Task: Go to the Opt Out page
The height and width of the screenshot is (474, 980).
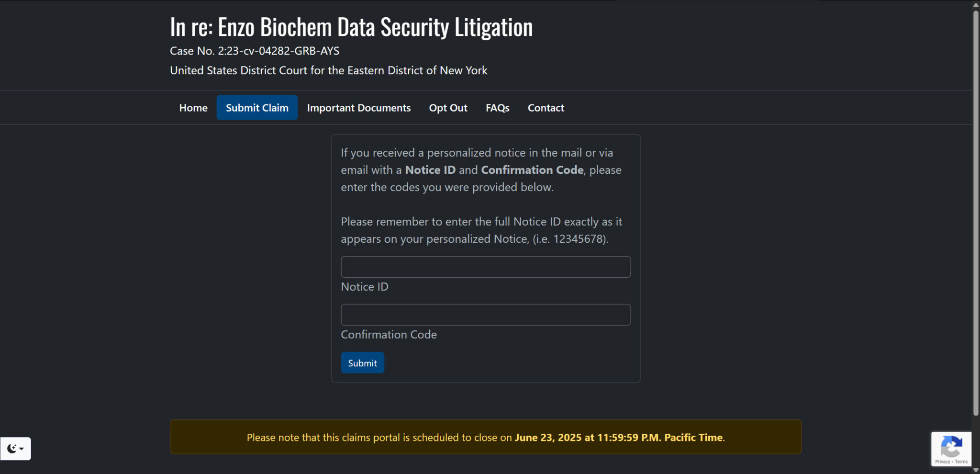Action: 448,108
